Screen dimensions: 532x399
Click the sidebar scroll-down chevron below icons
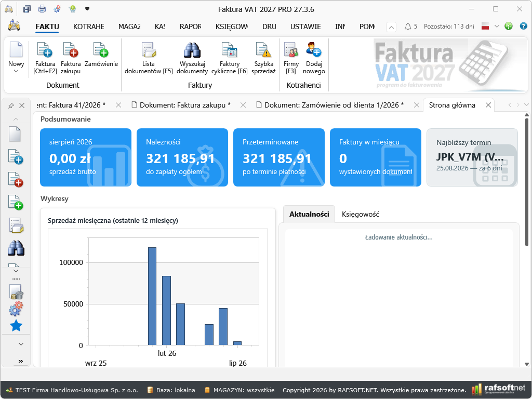click(x=16, y=271)
